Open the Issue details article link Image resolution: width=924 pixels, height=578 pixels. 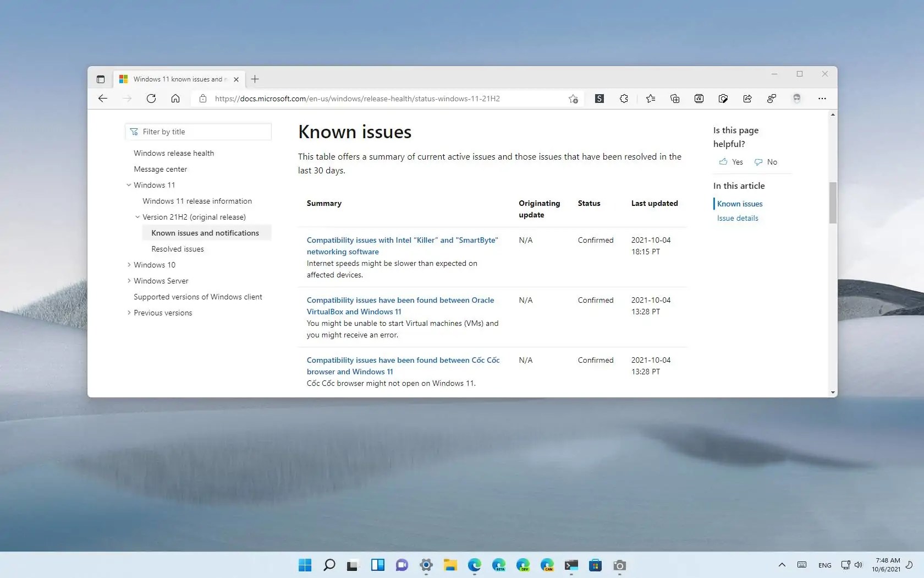[x=738, y=218]
